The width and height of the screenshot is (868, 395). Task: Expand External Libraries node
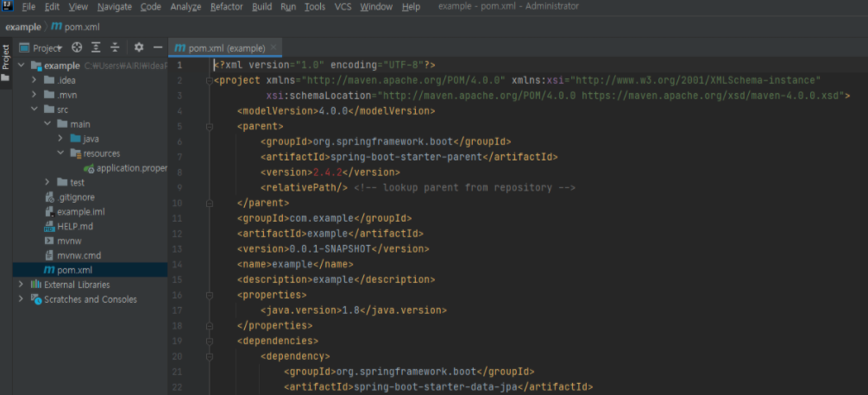[x=22, y=285]
